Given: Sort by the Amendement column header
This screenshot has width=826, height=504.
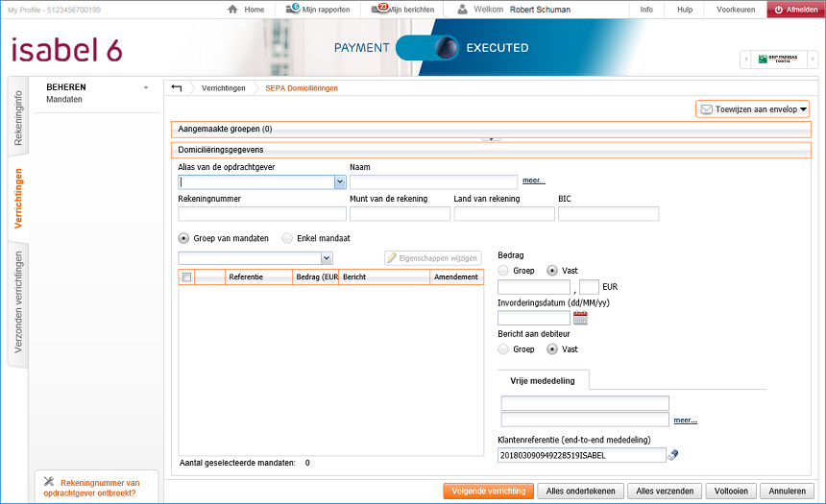Looking at the screenshot, I should point(456,277).
